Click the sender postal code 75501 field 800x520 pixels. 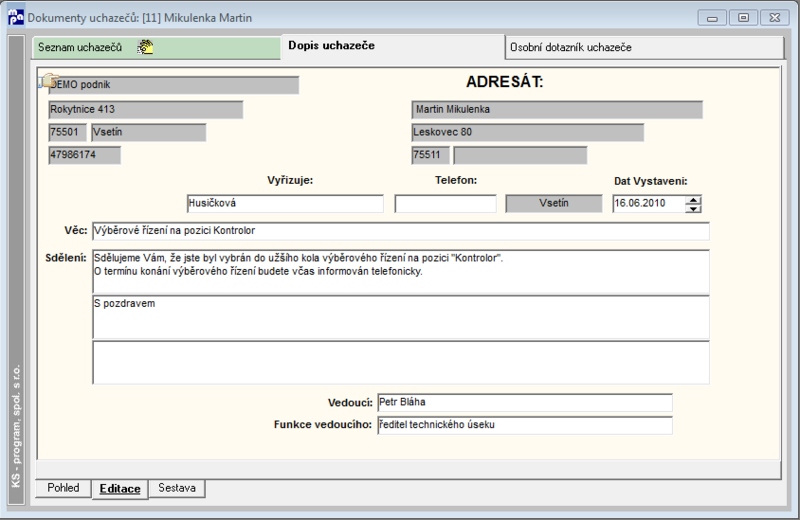point(67,132)
